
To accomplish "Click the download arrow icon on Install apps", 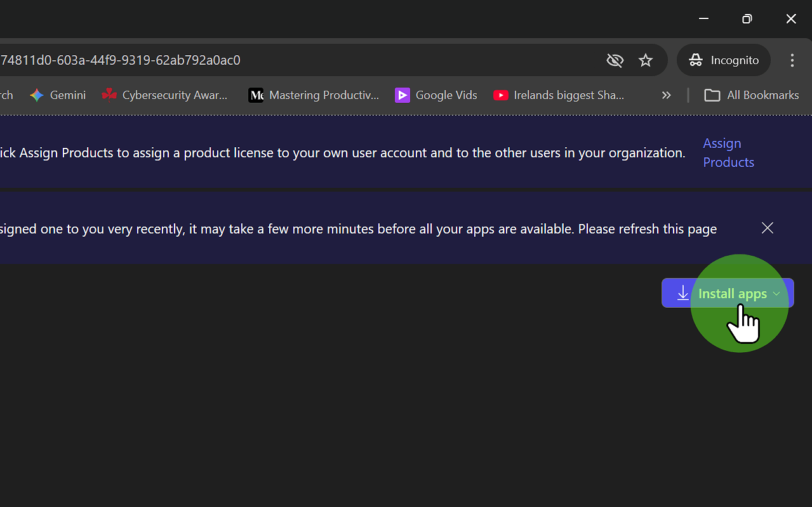I will click(682, 293).
